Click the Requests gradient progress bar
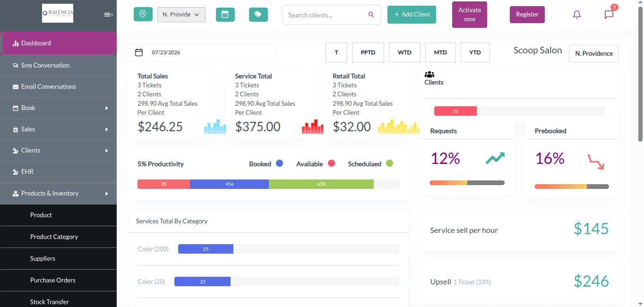The width and height of the screenshot is (644, 307). [467, 183]
